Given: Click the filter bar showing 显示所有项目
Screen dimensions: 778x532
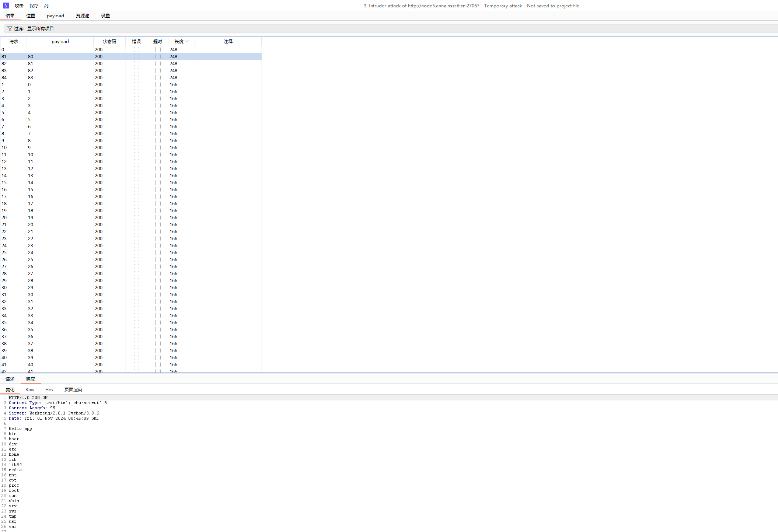Looking at the screenshot, I should (x=391, y=28).
